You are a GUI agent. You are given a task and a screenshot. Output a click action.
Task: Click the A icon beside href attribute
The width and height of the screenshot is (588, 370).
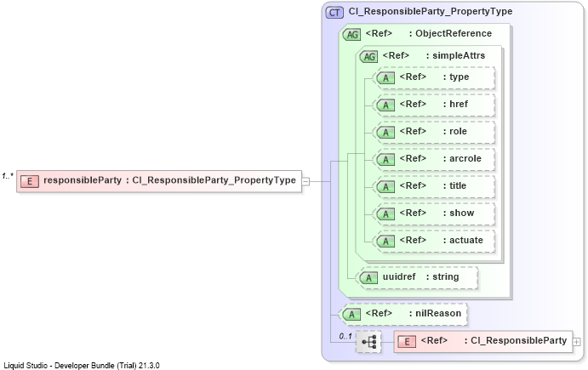point(385,105)
